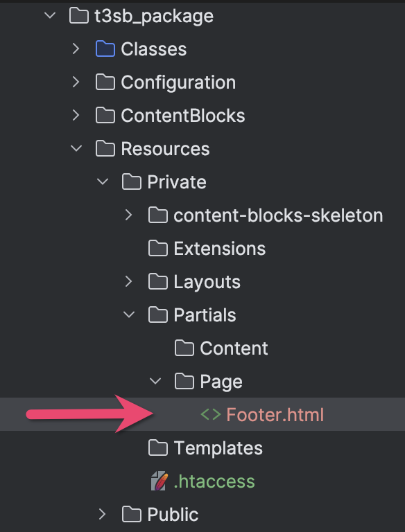405x532 pixels.
Task: Expand the Public folder chevron
Action: 103,515
